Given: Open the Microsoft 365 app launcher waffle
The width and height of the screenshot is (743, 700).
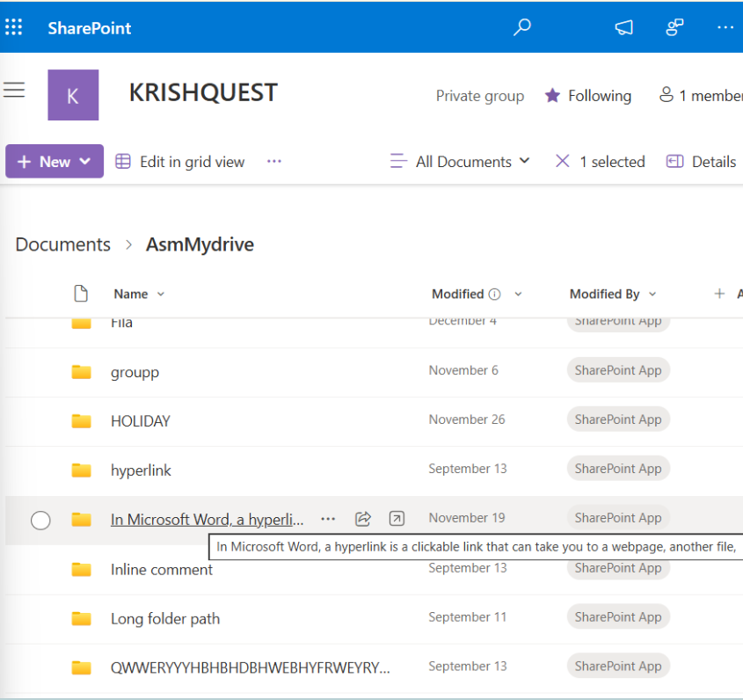Looking at the screenshot, I should 14,26.
